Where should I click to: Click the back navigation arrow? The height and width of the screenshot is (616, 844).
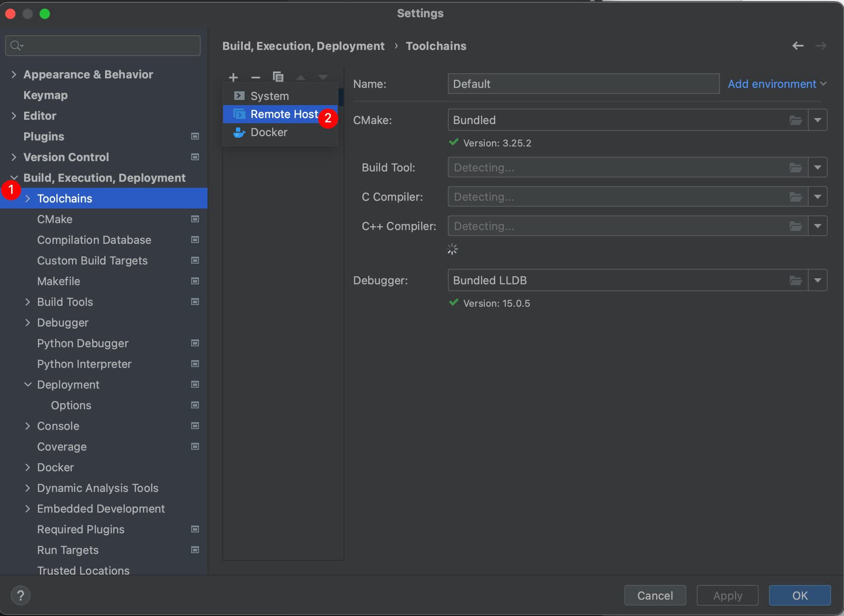point(797,46)
